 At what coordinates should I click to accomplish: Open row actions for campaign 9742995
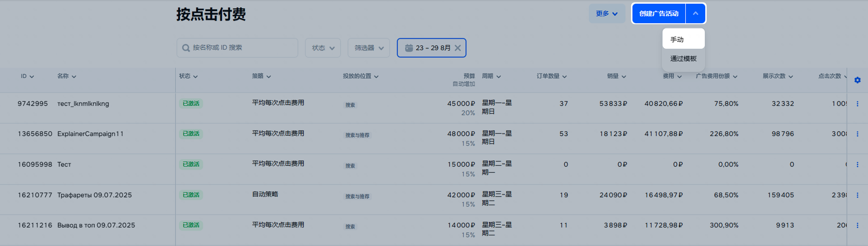point(857,104)
